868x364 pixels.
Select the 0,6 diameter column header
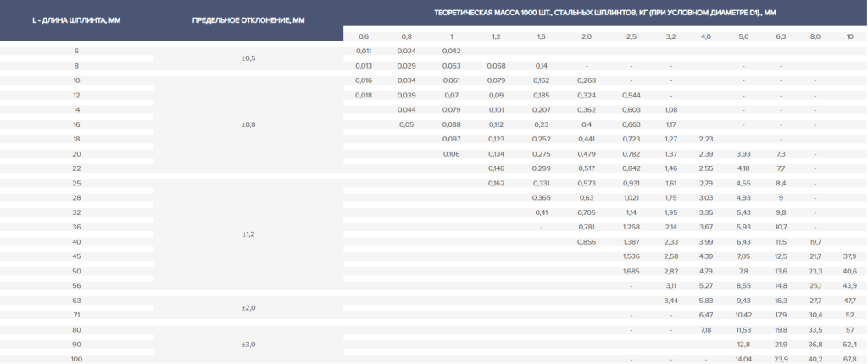pyautogui.click(x=364, y=36)
